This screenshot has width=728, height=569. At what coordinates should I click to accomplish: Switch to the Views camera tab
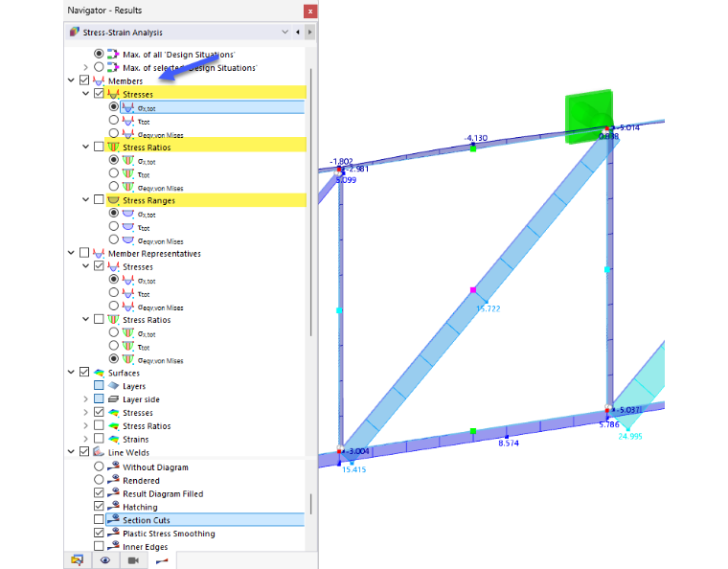tap(134, 560)
